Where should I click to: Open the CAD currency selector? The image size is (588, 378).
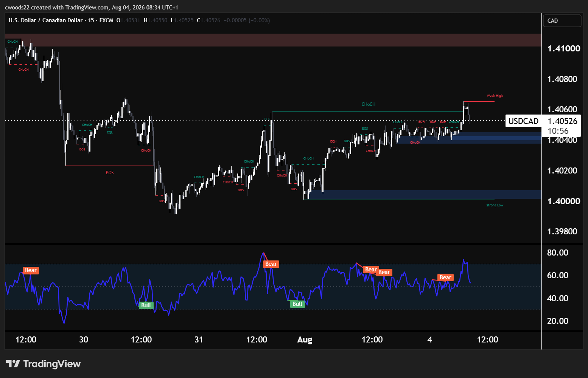pos(562,21)
